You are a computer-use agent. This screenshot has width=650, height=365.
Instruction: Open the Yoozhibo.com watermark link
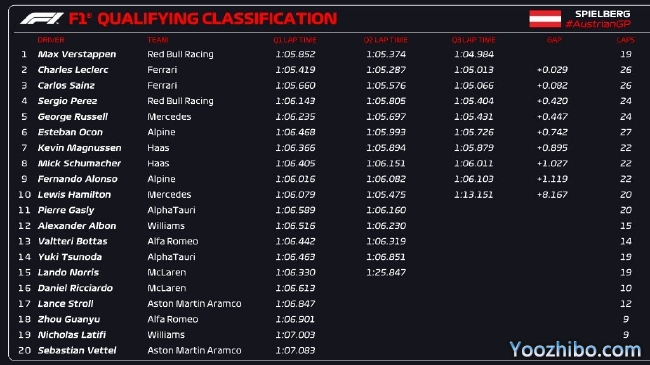[575, 350]
